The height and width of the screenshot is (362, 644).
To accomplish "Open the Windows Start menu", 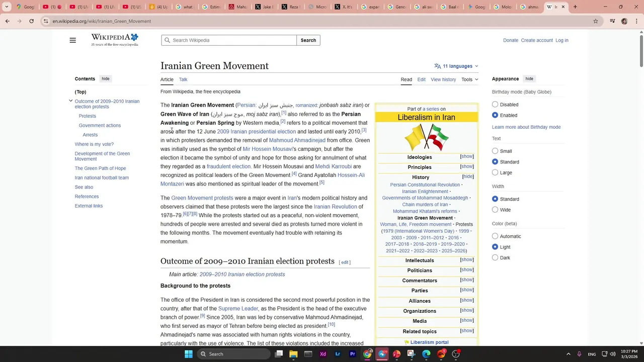I will coord(188,354).
